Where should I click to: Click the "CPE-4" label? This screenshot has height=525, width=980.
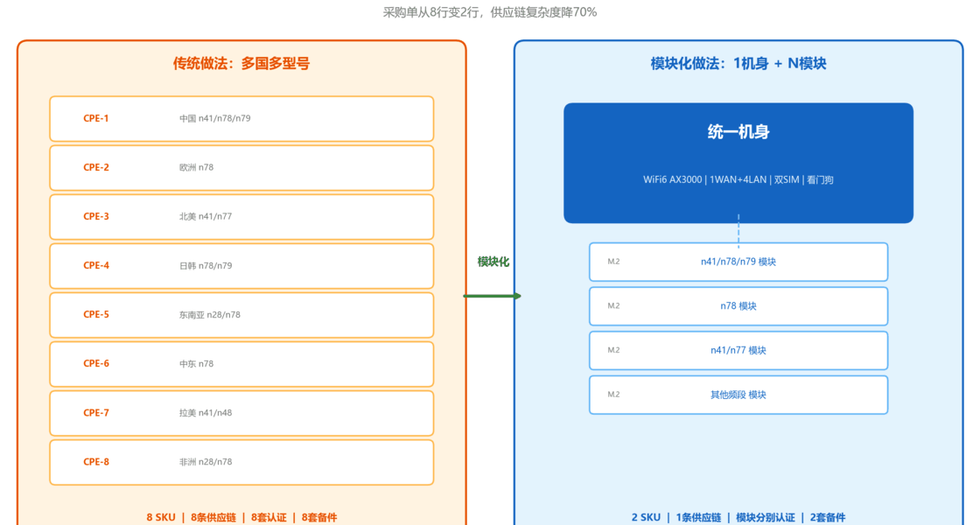pos(96,265)
